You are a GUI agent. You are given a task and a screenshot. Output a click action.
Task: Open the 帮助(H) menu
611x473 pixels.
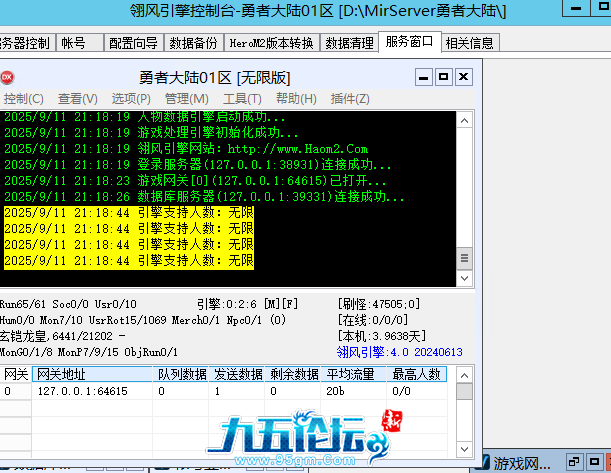[x=296, y=99]
